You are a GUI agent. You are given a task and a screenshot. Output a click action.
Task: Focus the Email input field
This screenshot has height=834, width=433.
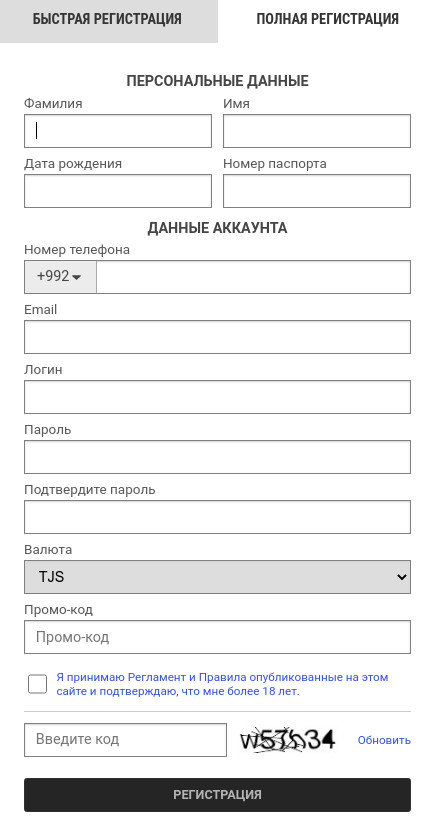coord(217,337)
